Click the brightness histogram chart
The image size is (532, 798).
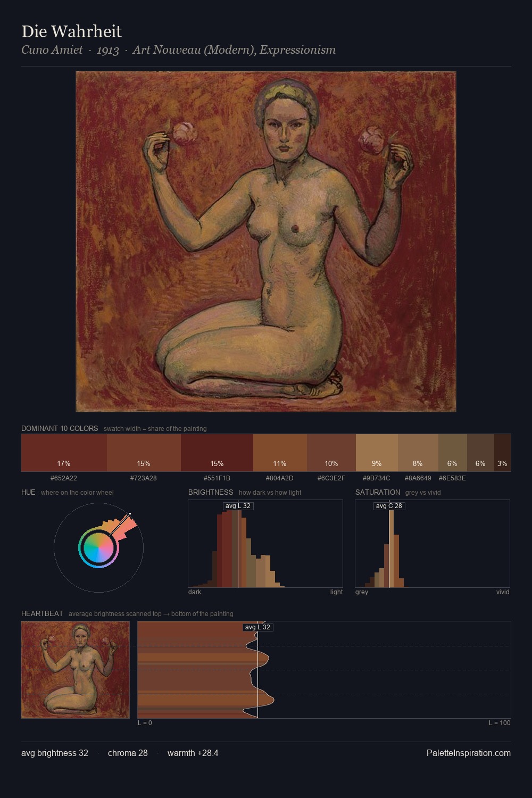[265, 544]
